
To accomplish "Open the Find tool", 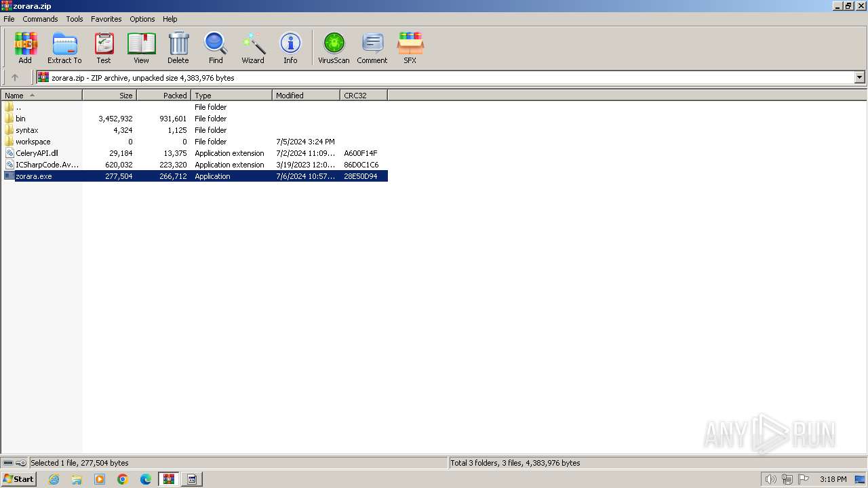I will tap(216, 48).
